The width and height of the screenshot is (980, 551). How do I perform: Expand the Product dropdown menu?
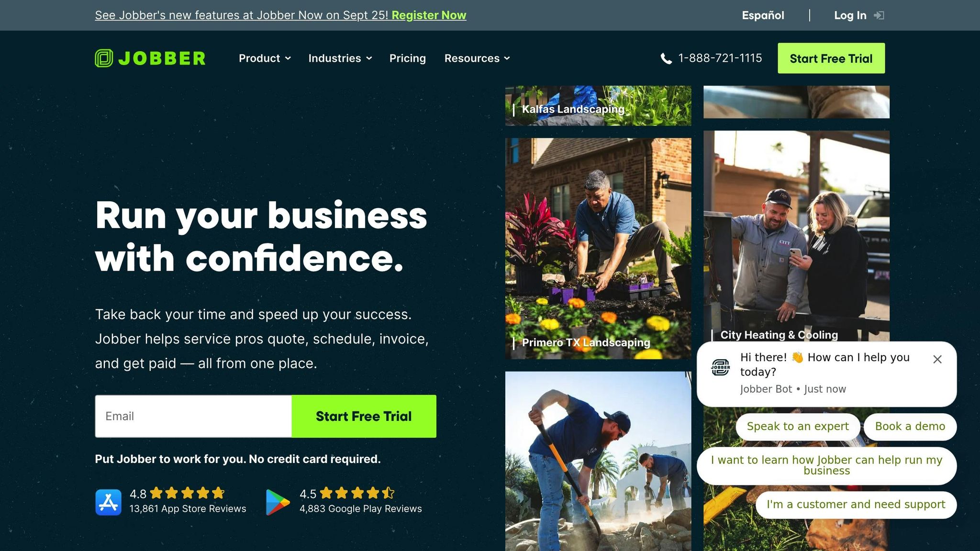(x=265, y=58)
